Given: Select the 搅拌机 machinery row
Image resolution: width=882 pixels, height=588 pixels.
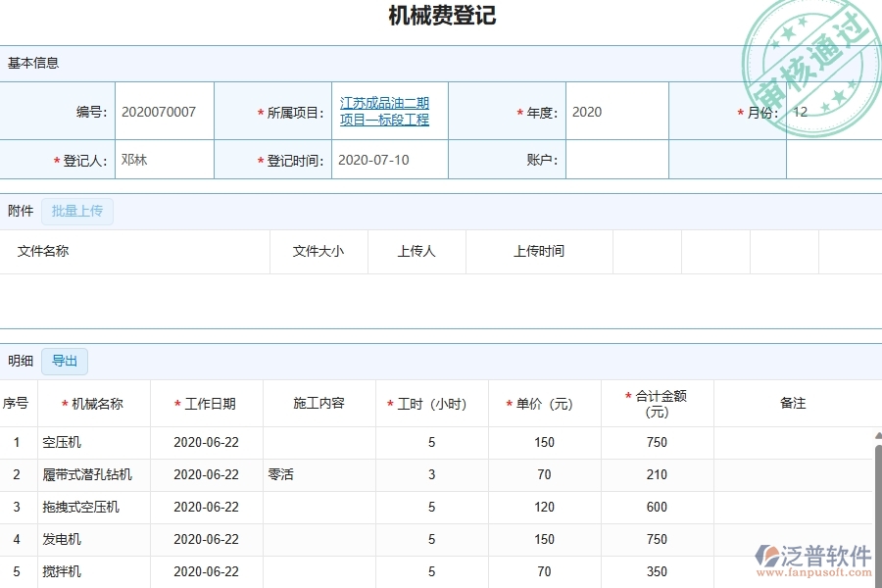Looking at the screenshot, I should point(60,571).
